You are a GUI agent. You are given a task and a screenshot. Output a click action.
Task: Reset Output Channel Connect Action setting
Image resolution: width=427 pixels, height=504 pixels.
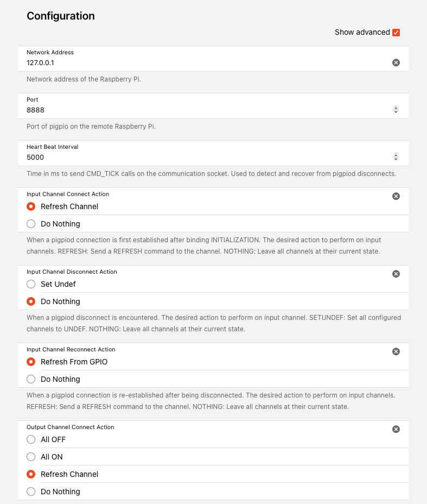tap(396, 429)
